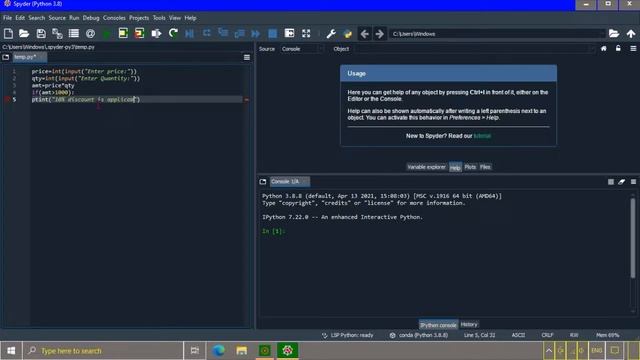Browse console tabs with the tab-list icon
Image resolution: width=640 pixels, height=360 pixels.
[x=263, y=182]
